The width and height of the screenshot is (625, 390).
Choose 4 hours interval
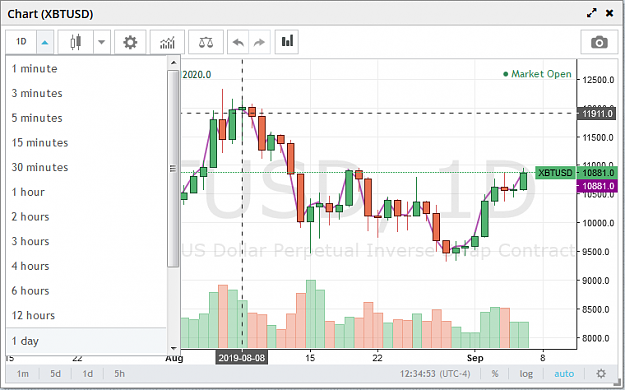tap(86, 266)
